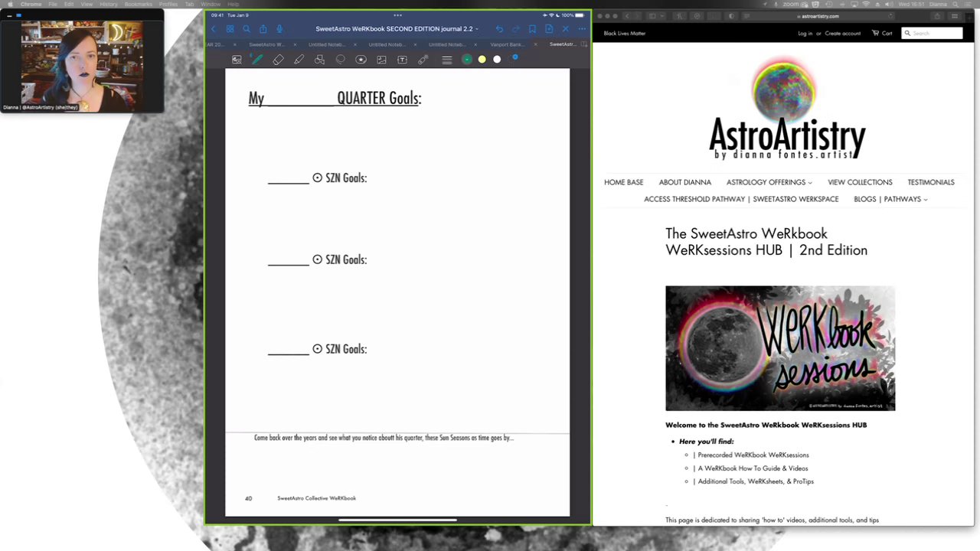Screen dimensions: 980x551
Task: Click the AstroArtistry moon logo
Action: [x=787, y=109]
